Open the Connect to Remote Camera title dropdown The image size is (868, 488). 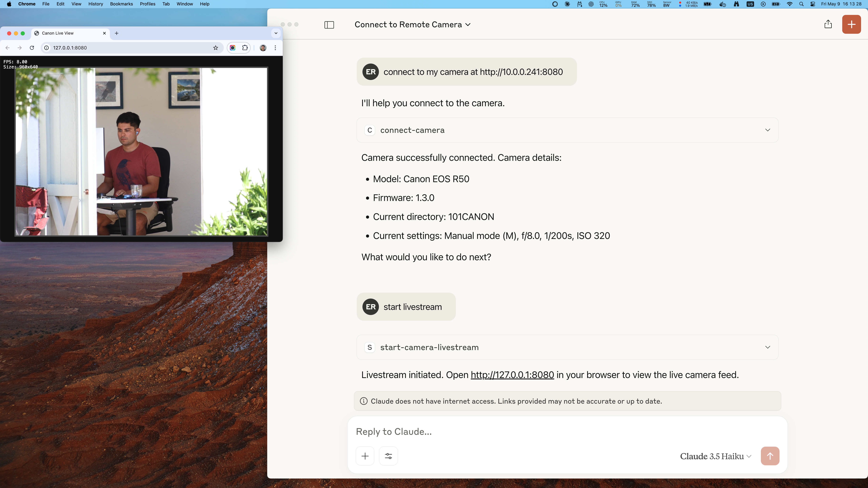[x=412, y=25]
